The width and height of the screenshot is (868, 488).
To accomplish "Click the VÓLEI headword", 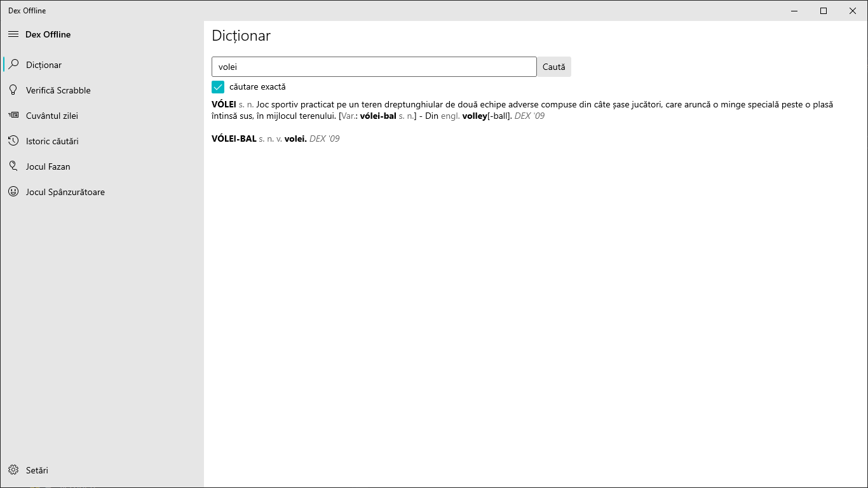I will pyautogui.click(x=224, y=104).
